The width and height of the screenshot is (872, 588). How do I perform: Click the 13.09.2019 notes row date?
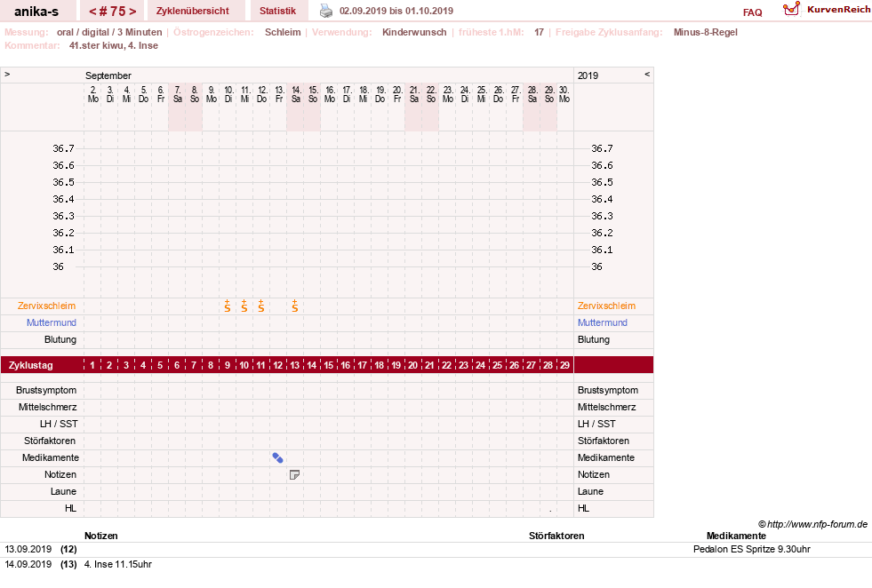[28, 549]
